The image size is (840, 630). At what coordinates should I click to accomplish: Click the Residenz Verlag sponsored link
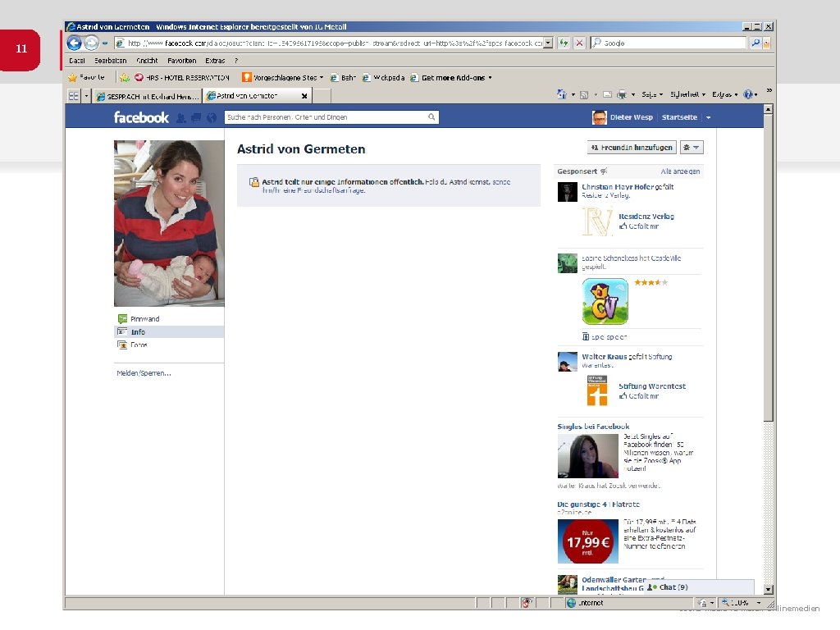pos(646,217)
